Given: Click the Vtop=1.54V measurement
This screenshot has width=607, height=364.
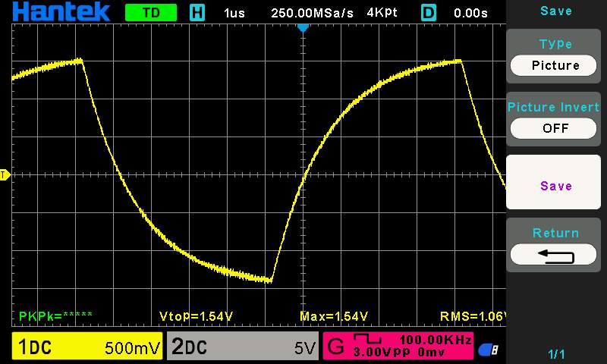Looking at the screenshot, I should [x=196, y=316].
